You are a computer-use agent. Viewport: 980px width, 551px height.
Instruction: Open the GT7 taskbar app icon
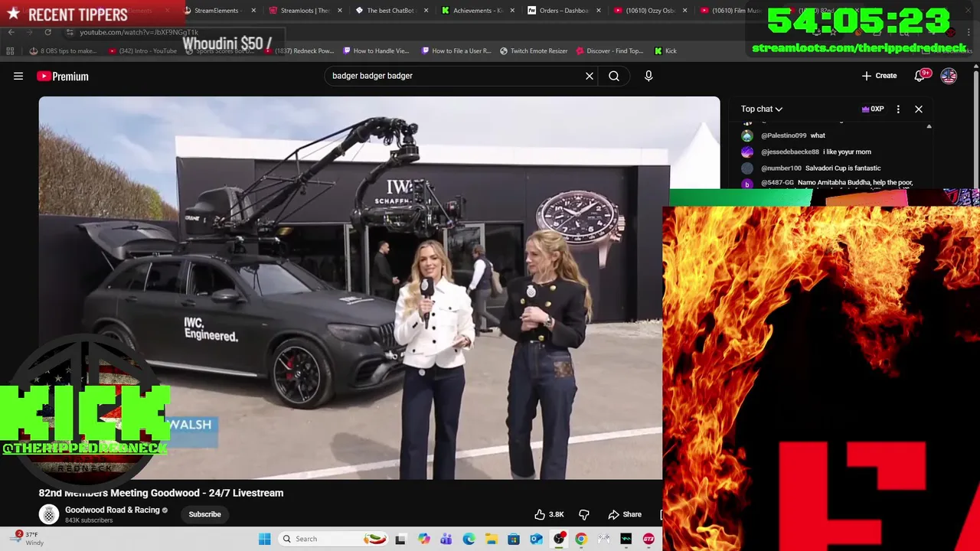[x=648, y=539]
